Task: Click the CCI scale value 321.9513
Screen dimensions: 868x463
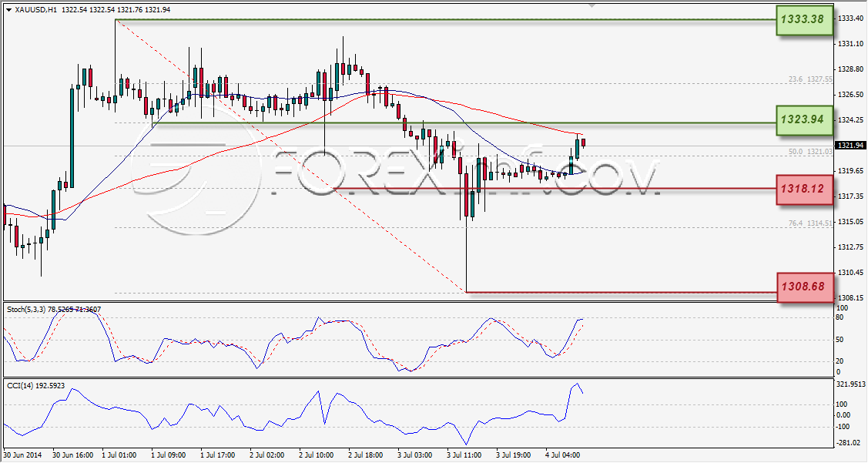Action: tap(850, 383)
